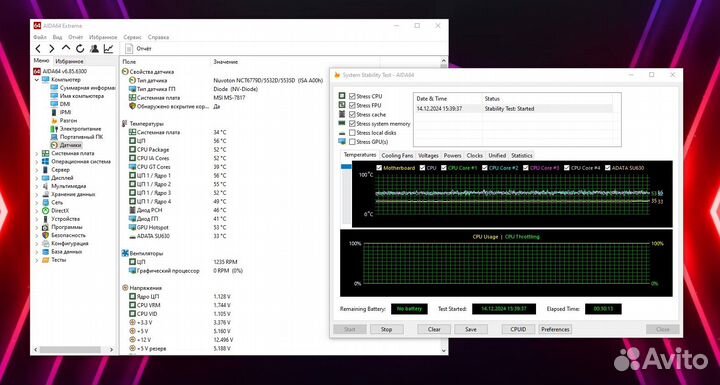
Task: Click the blue bar left of temperature graph
Action: 346,167
